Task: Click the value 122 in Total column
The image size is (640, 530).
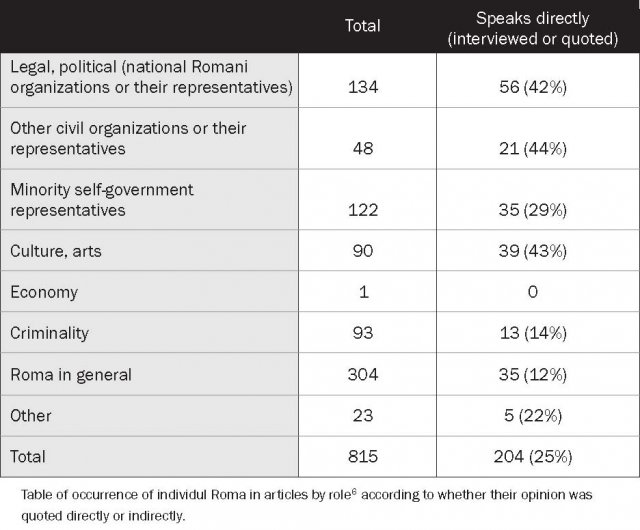Action: pyautogui.click(x=363, y=210)
